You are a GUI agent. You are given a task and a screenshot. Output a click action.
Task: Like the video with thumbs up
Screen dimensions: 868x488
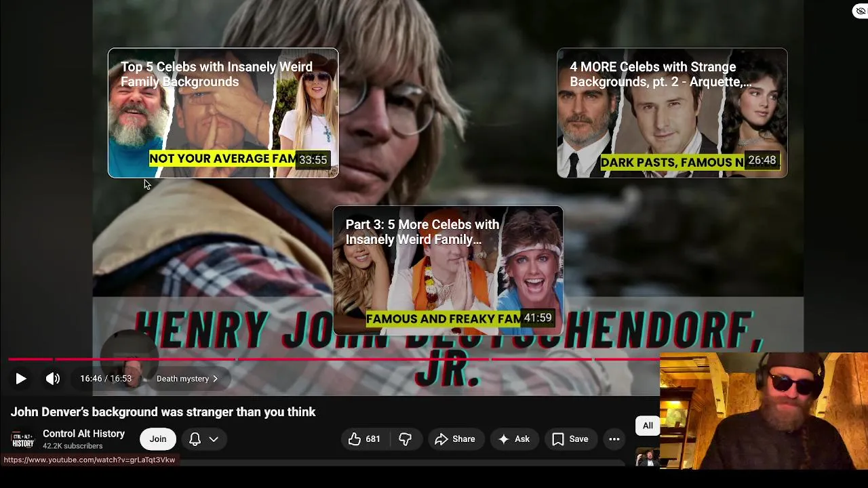[364, 439]
